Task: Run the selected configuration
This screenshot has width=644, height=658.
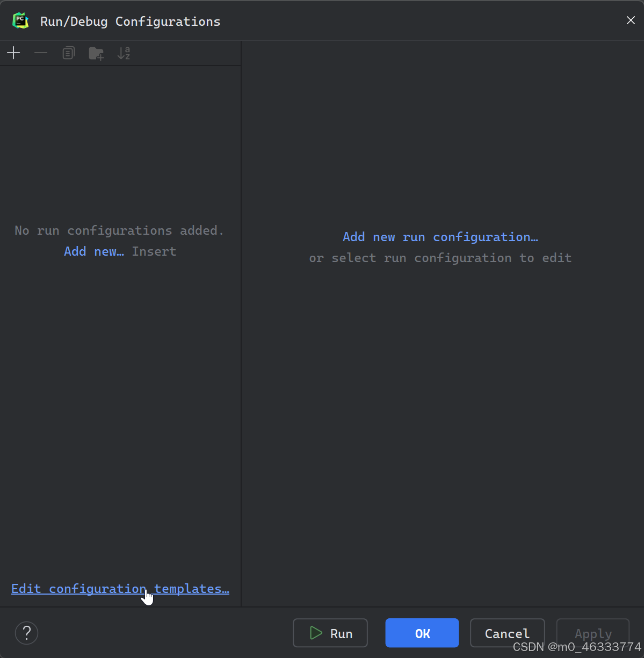Action: [x=330, y=633]
